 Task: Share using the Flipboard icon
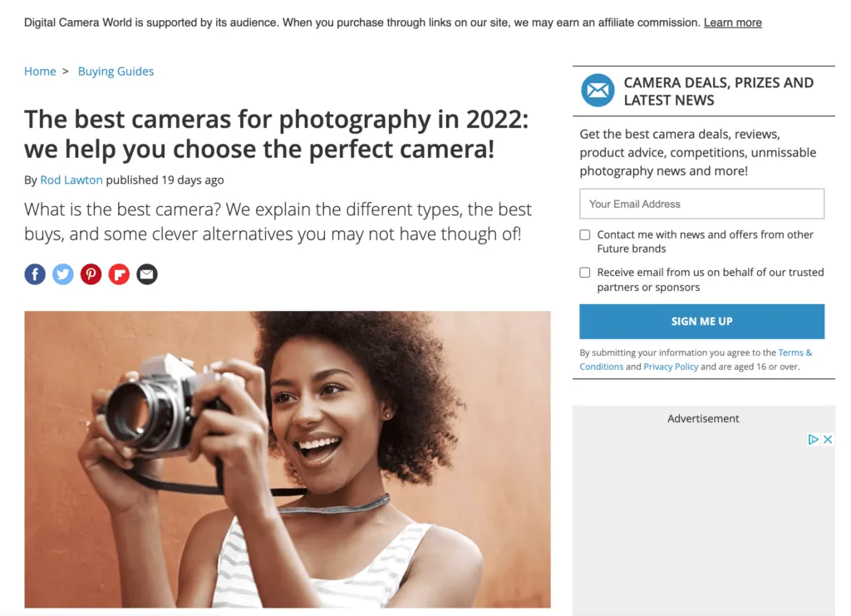tap(119, 274)
